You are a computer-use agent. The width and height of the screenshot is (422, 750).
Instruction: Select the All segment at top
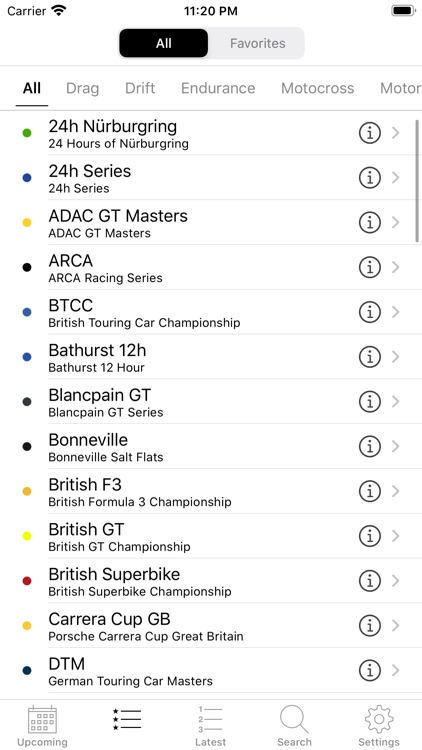(x=164, y=43)
